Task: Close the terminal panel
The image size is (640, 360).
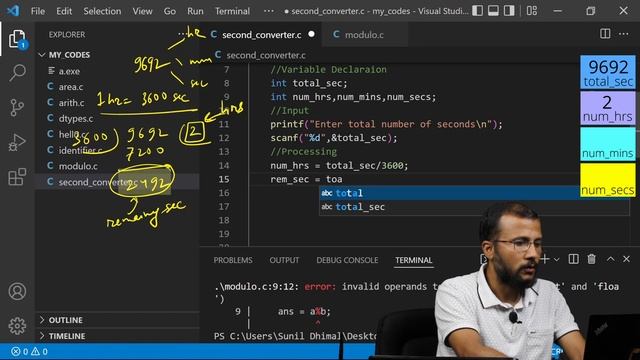Action: 627,259
